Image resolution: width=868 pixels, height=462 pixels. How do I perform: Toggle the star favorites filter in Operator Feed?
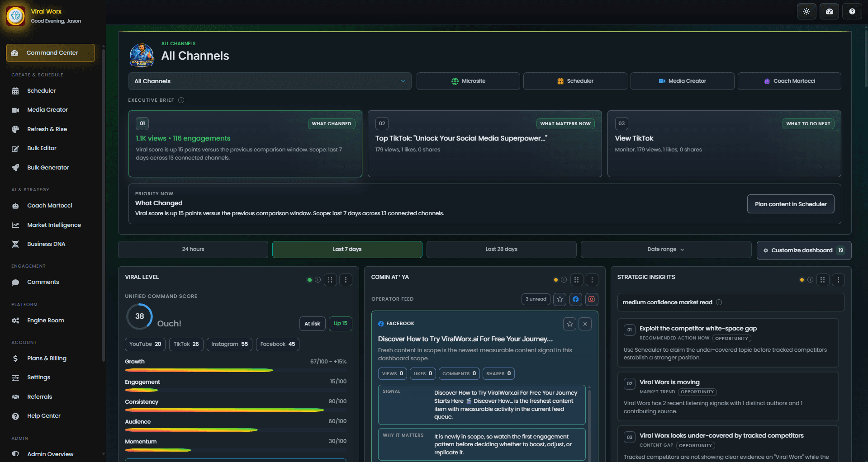(560, 299)
